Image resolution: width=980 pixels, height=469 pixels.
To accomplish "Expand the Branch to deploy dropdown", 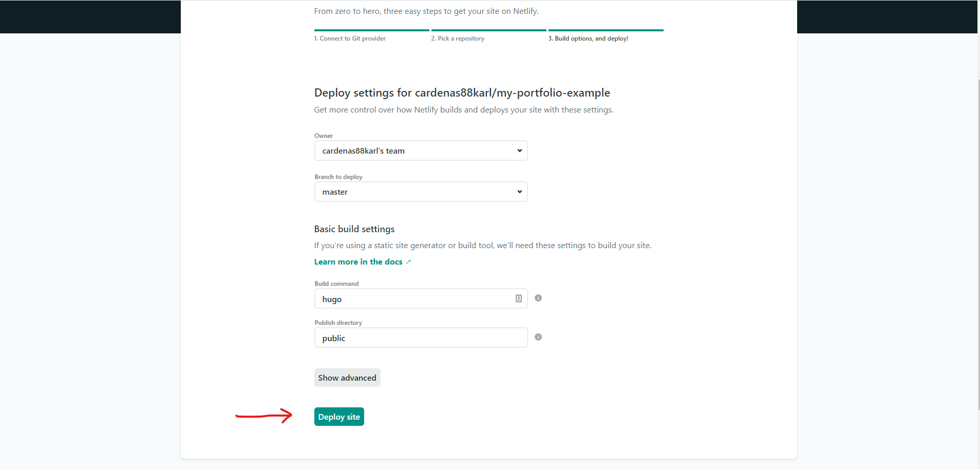I will click(x=421, y=192).
